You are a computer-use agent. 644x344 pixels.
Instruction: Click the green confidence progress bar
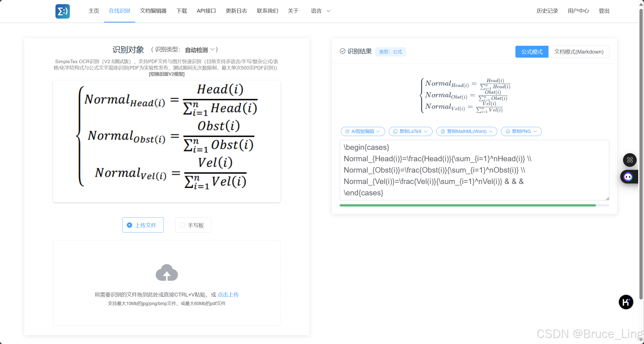tap(467, 205)
